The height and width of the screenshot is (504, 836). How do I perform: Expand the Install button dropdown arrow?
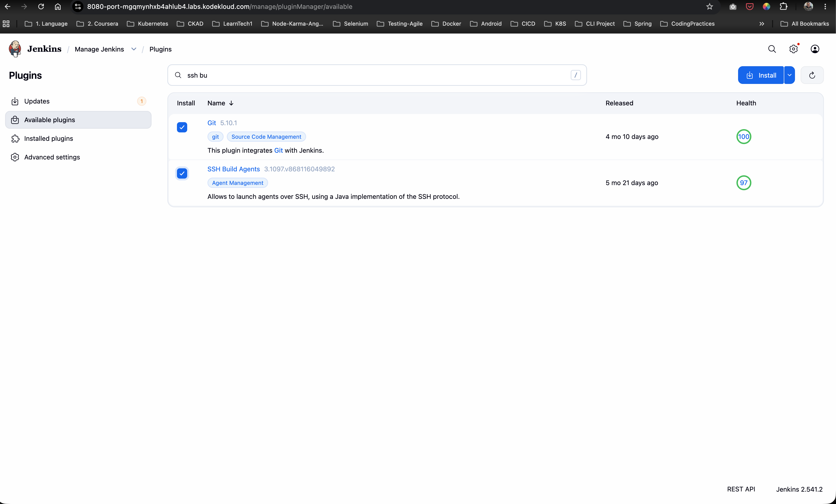pyautogui.click(x=790, y=75)
